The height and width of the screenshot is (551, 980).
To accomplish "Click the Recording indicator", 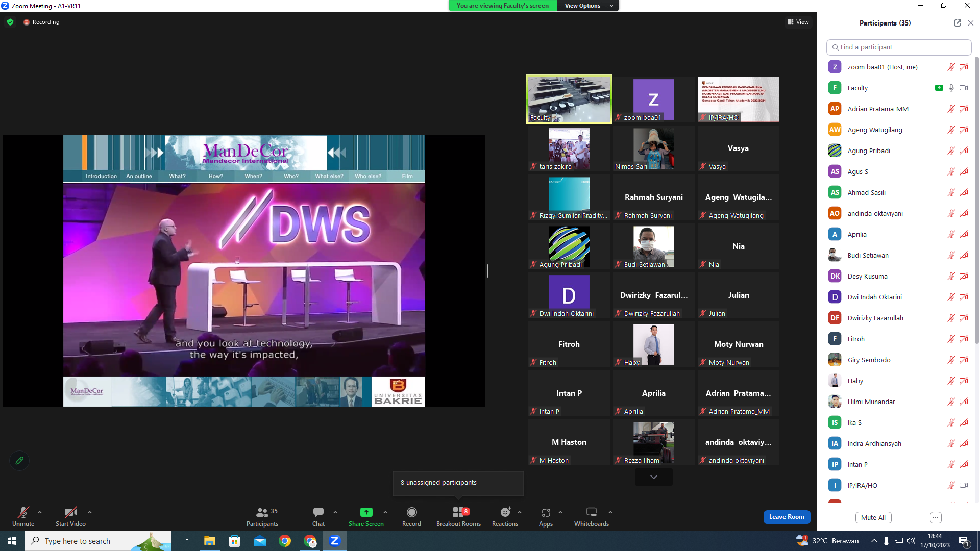I will (41, 22).
